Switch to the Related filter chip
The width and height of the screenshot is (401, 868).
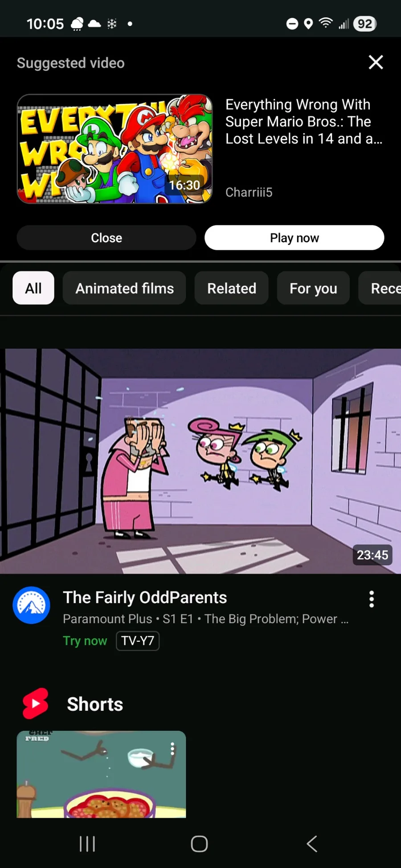tap(232, 288)
